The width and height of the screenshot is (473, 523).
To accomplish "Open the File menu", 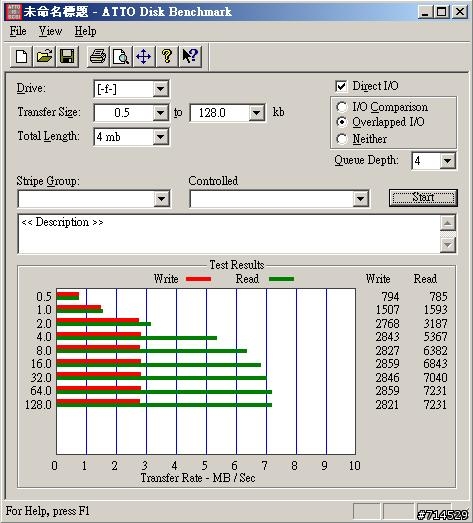I will click(x=18, y=31).
